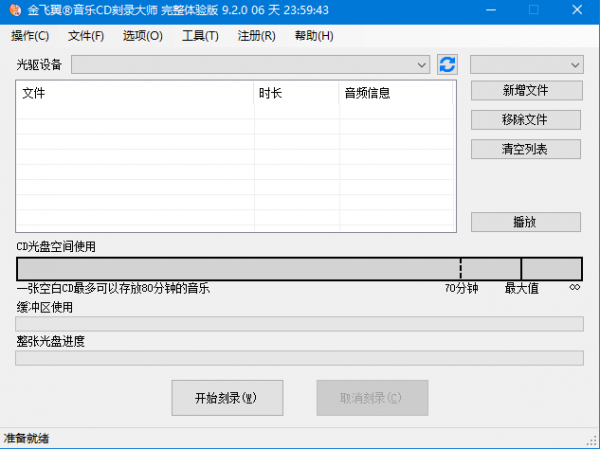The height and width of the screenshot is (449, 600).
Task: Click the CD光盘空间使用 bar
Action: point(299,269)
